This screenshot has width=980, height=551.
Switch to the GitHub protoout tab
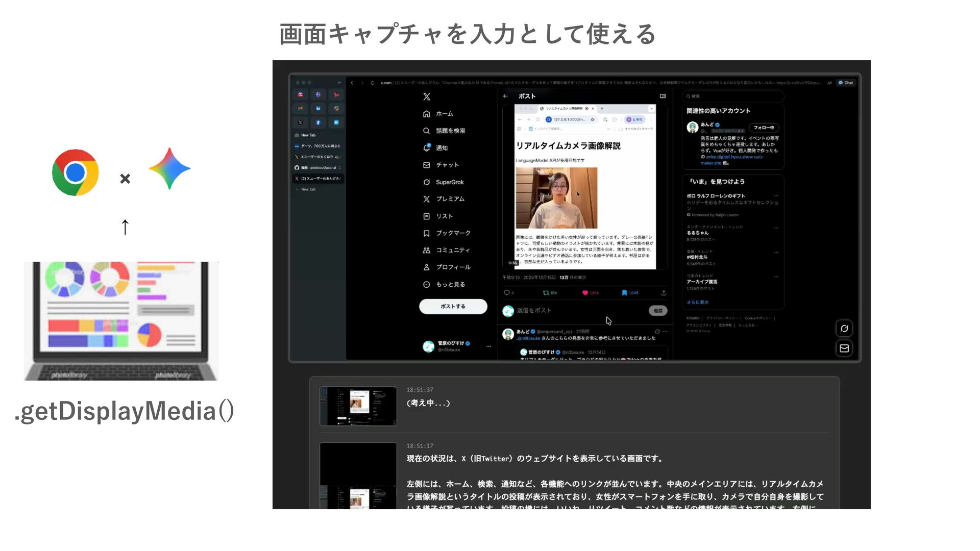317,168
